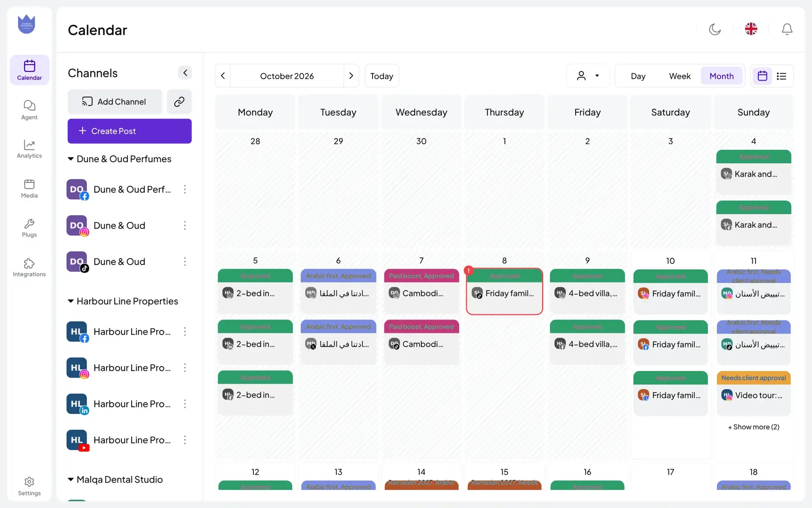Open first 4-bed villa post on Friday 9
This screenshot has width=812, height=508.
coord(587,291)
